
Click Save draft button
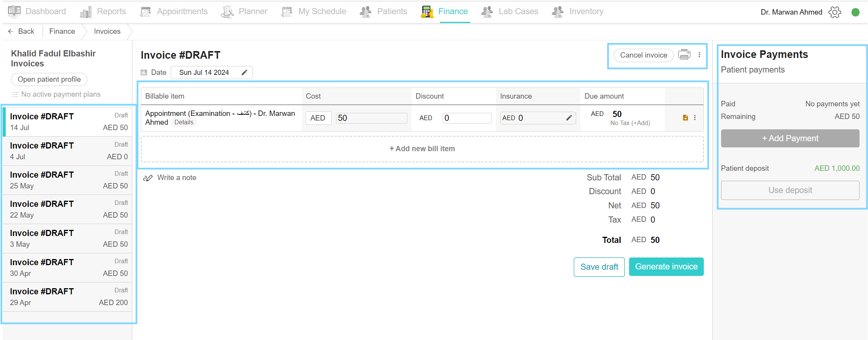599,267
